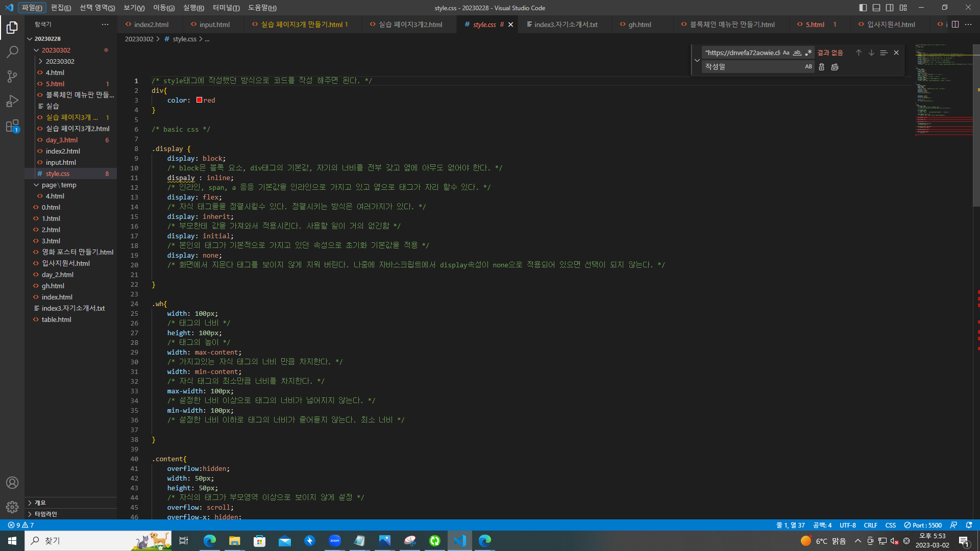Switch to the gh.html tab

(639, 24)
